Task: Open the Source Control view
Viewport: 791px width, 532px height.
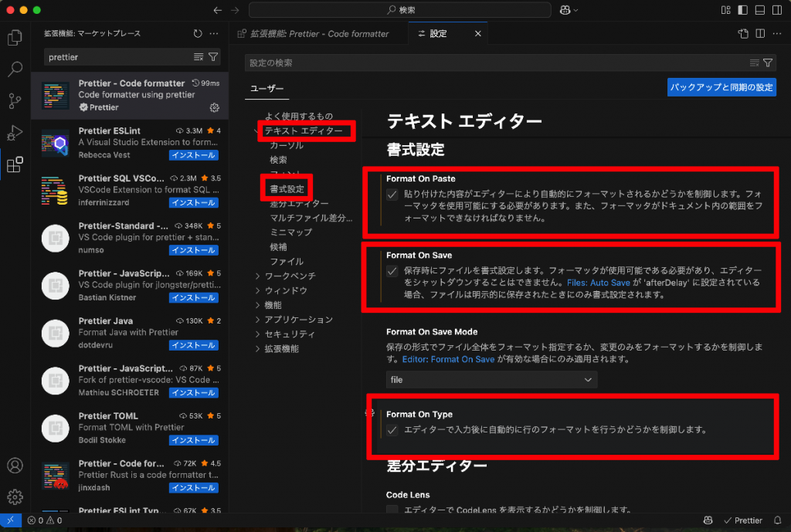Action: click(x=15, y=101)
